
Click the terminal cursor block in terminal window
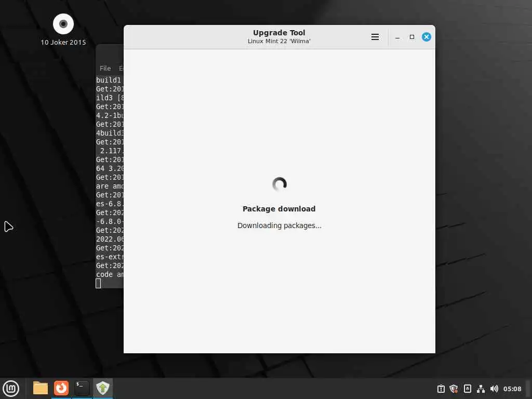pyautogui.click(x=98, y=284)
